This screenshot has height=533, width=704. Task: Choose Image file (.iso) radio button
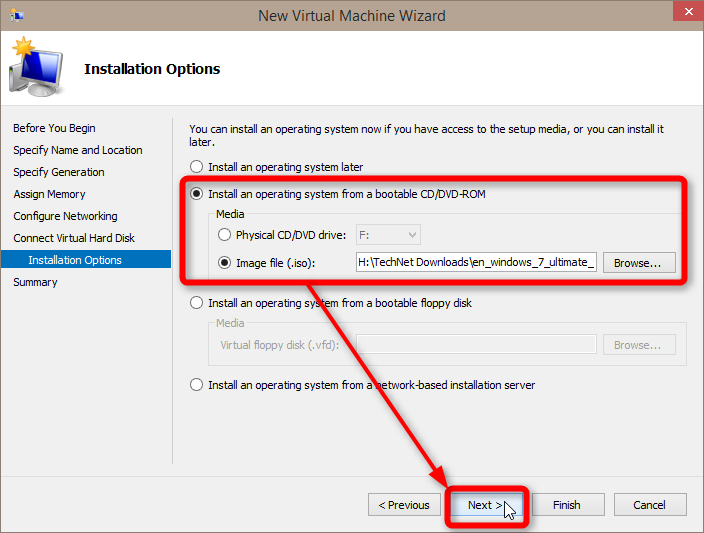(x=224, y=263)
